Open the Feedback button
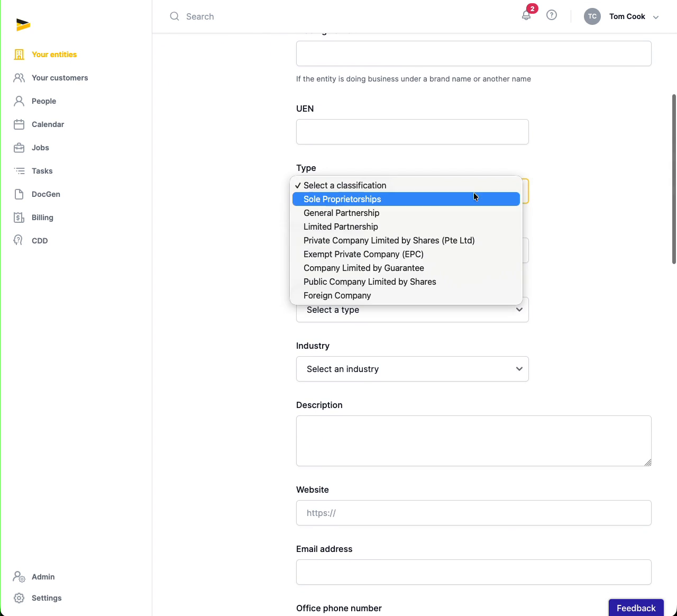The image size is (677, 616). pyautogui.click(x=636, y=608)
